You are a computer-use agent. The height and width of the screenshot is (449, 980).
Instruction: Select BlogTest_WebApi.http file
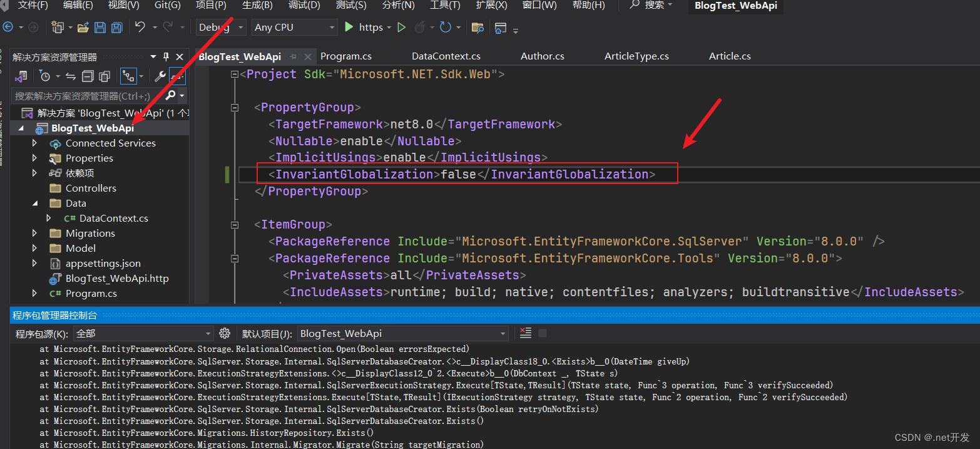[117, 278]
